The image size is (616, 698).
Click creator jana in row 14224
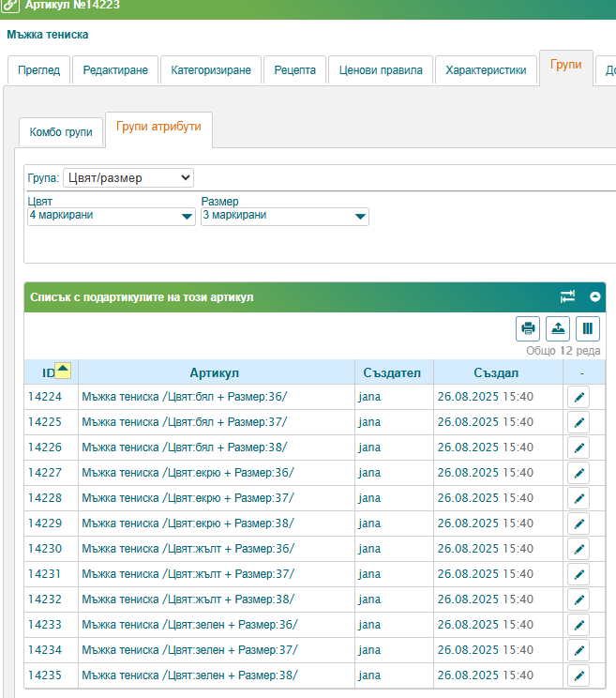coord(369,397)
